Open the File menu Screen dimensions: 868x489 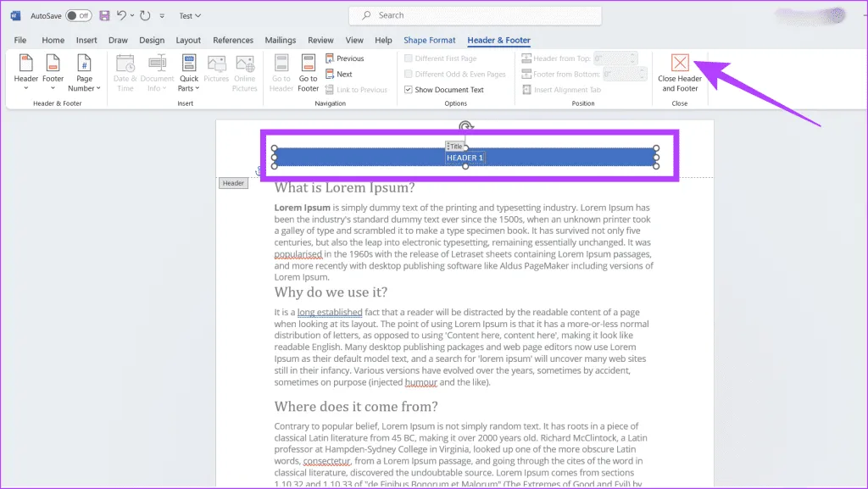[x=20, y=40]
